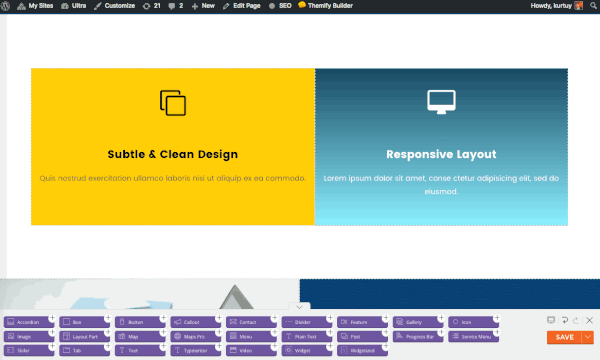The height and width of the screenshot is (360, 600).
Task: Open the SEO admin bar item
Action: coord(280,6)
